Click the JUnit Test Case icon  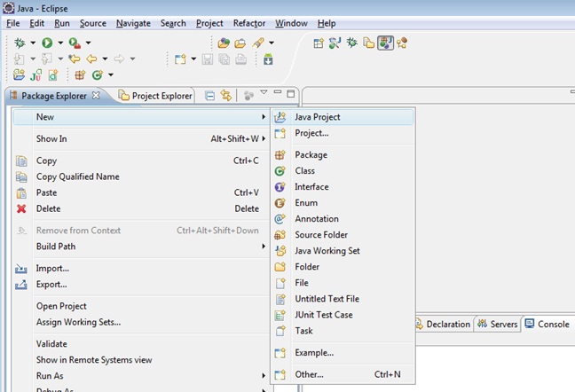coord(280,315)
